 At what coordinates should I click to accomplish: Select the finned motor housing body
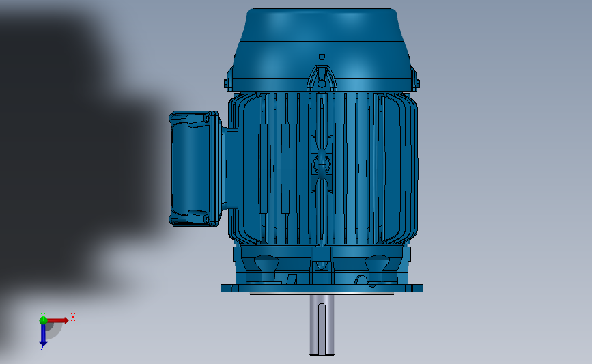pyautogui.click(x=323, y=169)
